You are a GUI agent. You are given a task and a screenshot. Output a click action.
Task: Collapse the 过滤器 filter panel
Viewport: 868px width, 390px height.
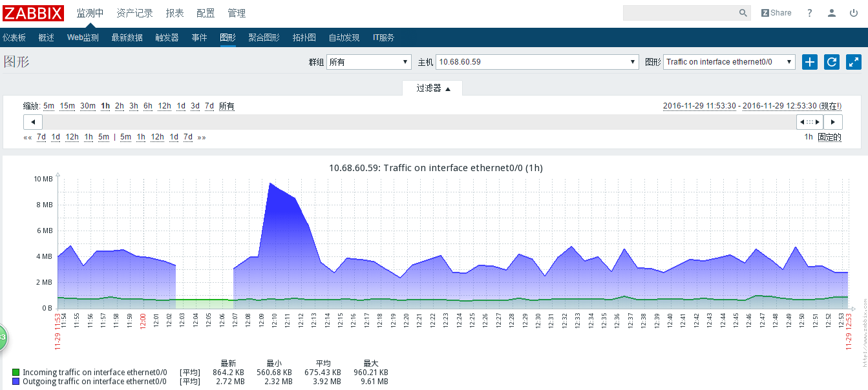tap(432, 88)
